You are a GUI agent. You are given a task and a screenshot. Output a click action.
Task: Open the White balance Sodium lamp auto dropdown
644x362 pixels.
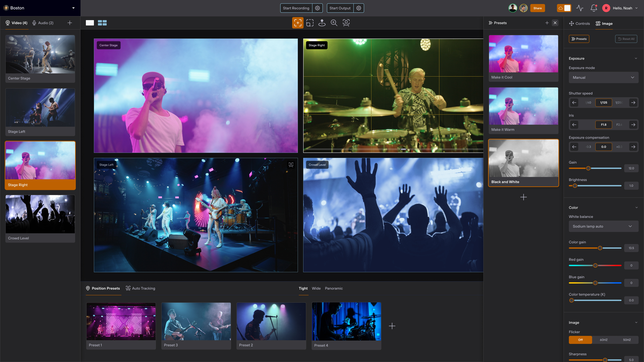click(603, 226)
